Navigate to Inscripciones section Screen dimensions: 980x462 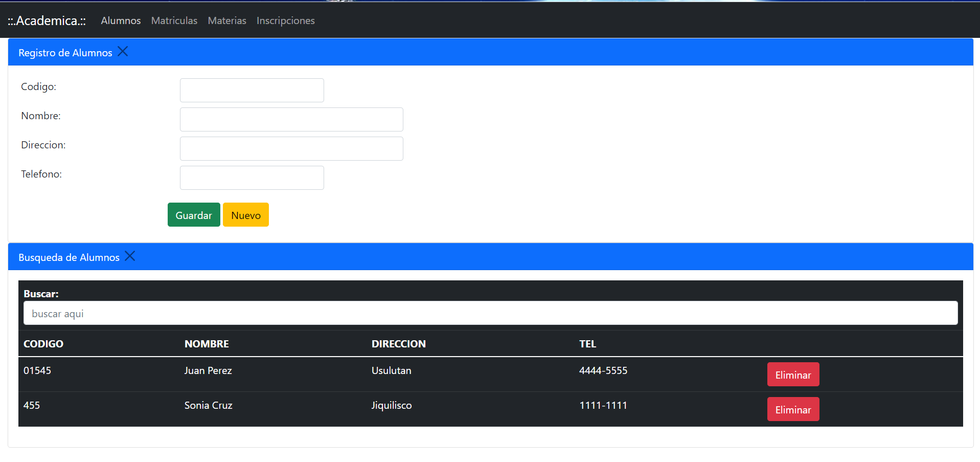[x=285, y=20]
